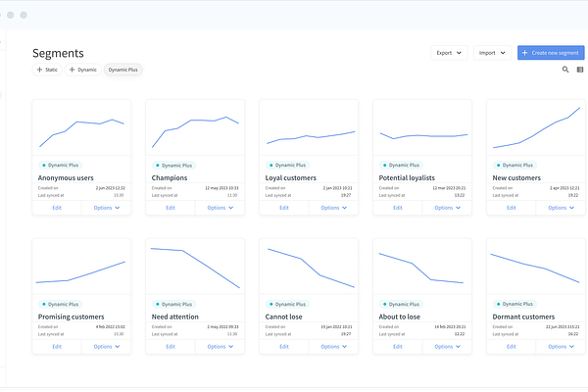Open Options for About to lose

pyautogui.click(x=448, y=347)
